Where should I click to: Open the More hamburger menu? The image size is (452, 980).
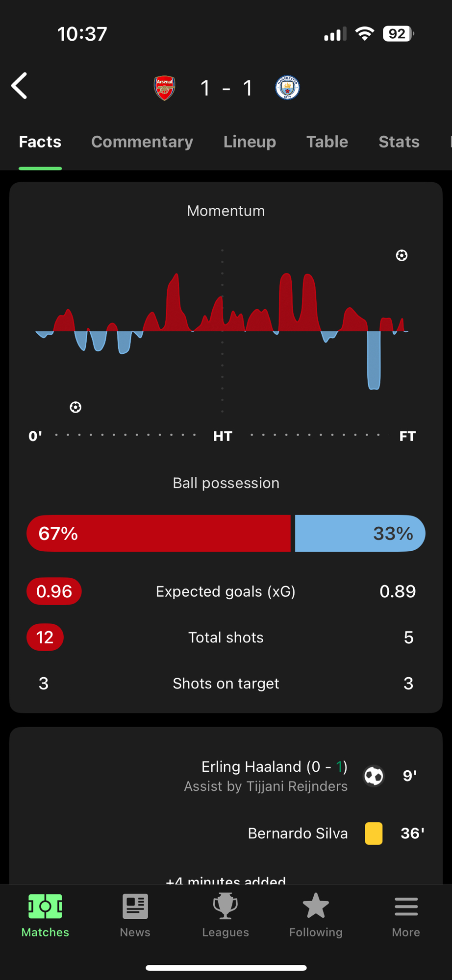pos(406,906)
